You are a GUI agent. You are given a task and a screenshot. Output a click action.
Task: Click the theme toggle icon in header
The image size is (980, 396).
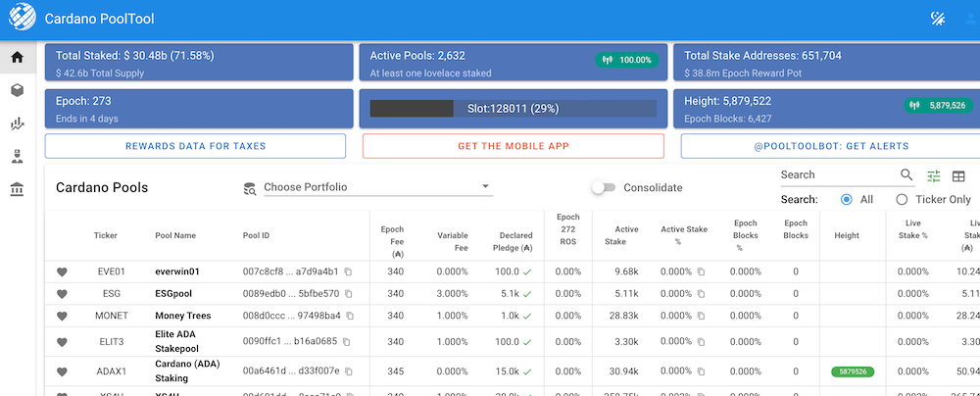(938, 19)
